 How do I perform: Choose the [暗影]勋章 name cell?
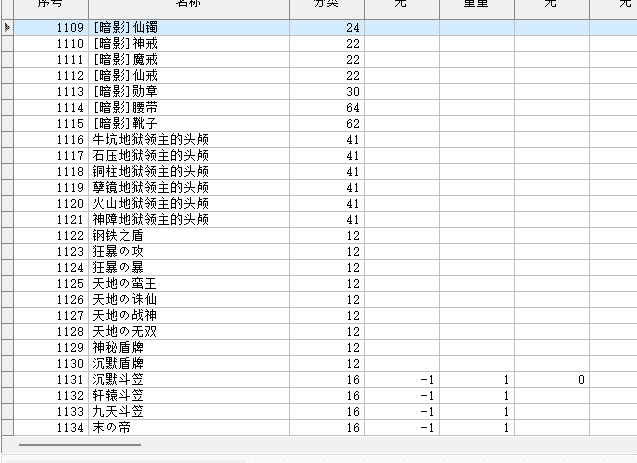(189, 92)
